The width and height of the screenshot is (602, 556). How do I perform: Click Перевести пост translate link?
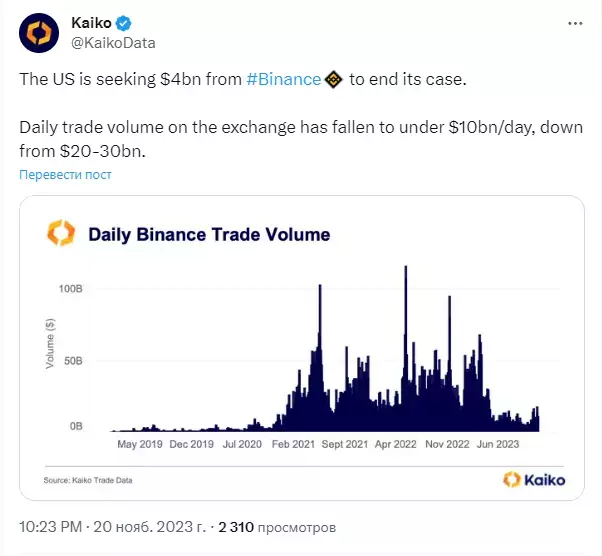point(65,175)
